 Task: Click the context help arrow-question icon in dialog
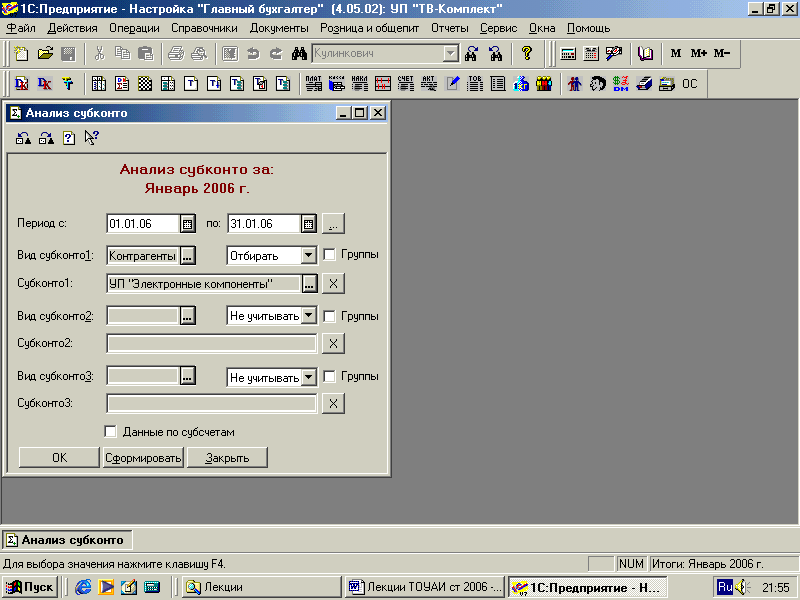(92, 138)
